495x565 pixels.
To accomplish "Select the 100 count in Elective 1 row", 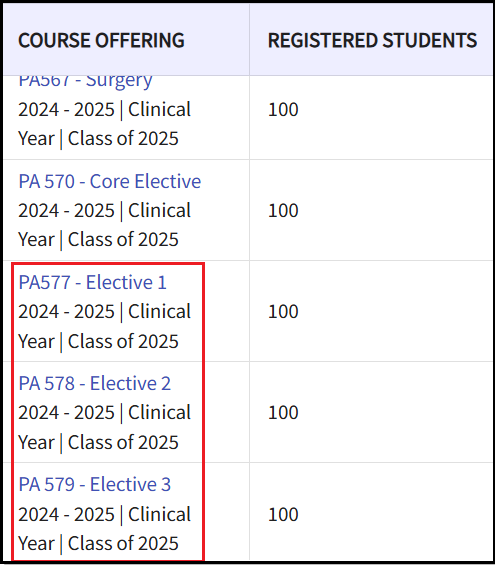I will click(283, 311).
